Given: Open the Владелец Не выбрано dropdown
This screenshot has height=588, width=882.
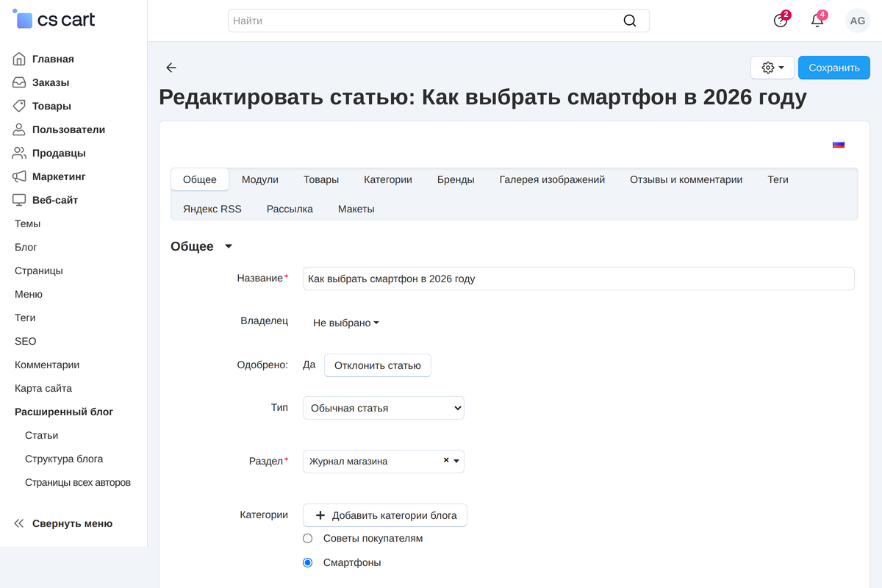Looking at the screenshot, I should [346, 323].
